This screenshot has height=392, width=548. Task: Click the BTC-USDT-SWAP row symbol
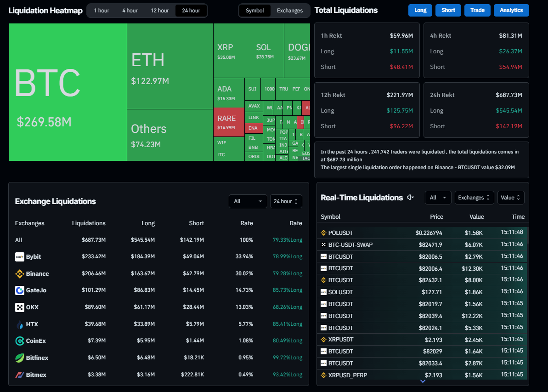pyautogui.click(x=350, y=245)
